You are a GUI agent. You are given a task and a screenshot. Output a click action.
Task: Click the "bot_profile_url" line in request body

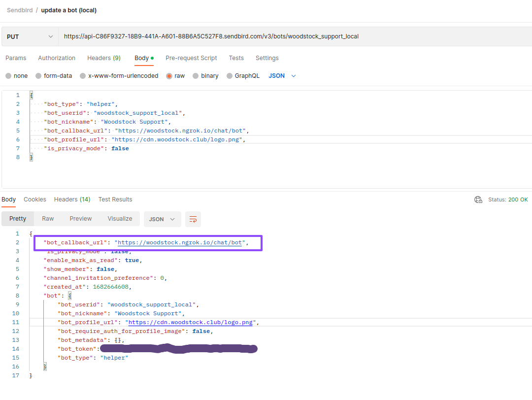pos(144,139)
